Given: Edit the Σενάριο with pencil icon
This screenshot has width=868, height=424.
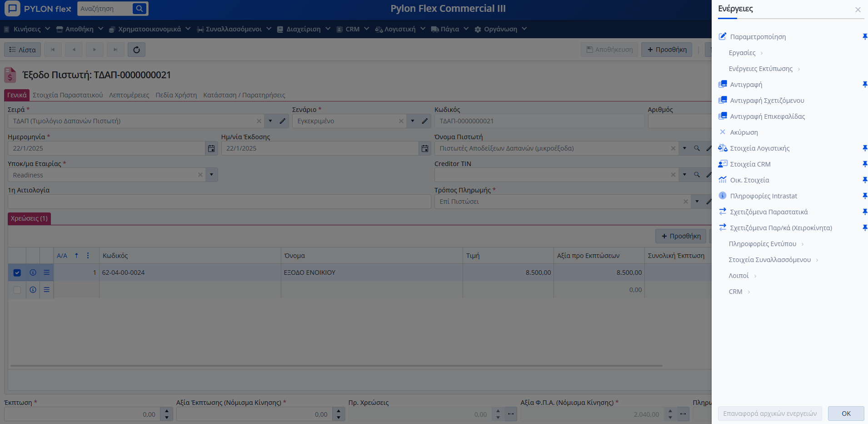Looking at the screenshot, I should 424,121.
